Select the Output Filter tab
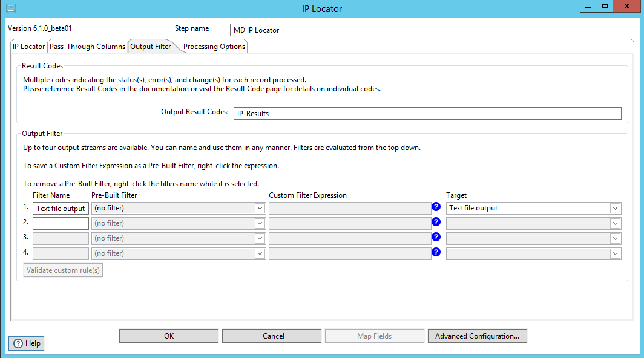Image resolution: width=644 pixels, height=358 pixels. (151, 47)
